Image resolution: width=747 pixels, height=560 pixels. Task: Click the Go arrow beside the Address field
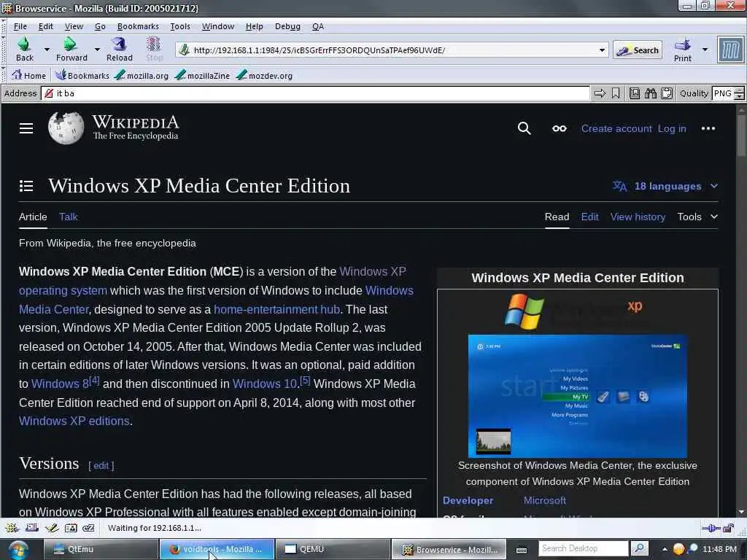pyautogui.click(x=600, y=93)
